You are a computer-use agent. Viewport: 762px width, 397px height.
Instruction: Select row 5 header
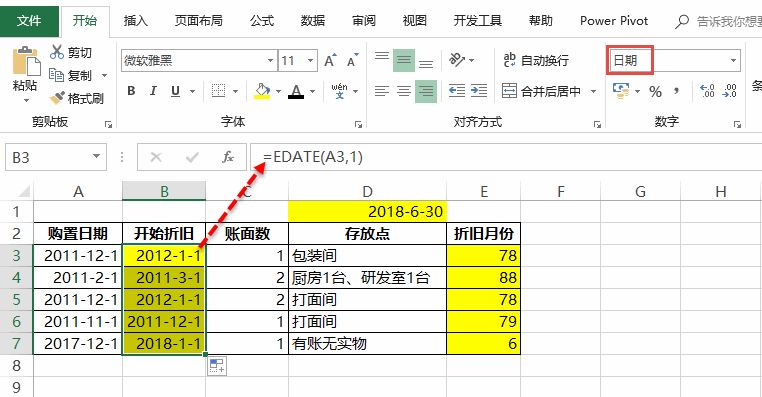pyautogui.click(x=16, y=299)
